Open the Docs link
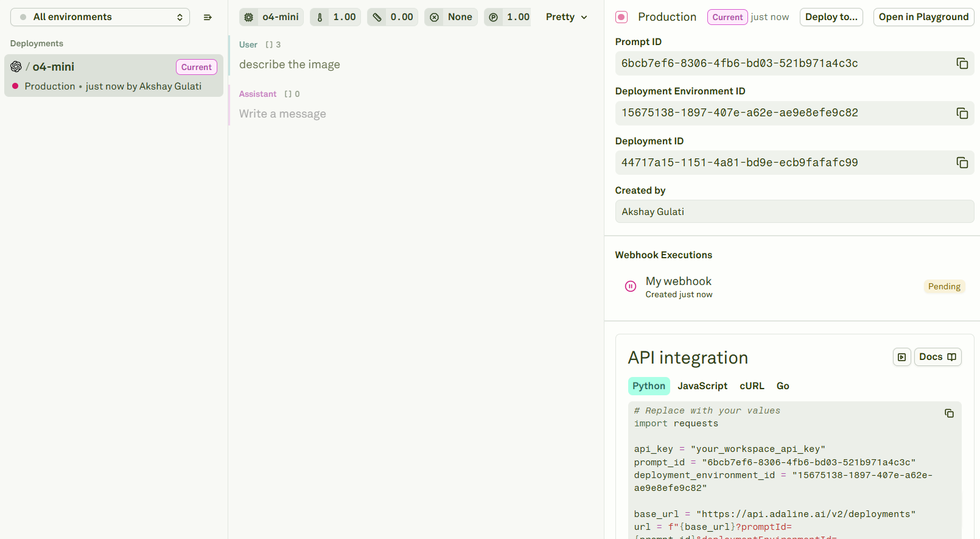 coord(937,357)
